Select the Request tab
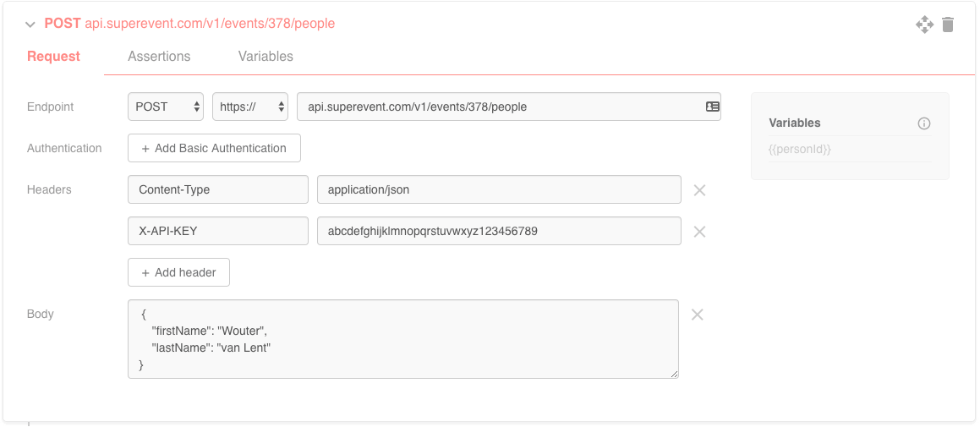This screenshot has width=980, height=427. click(53, 57)
